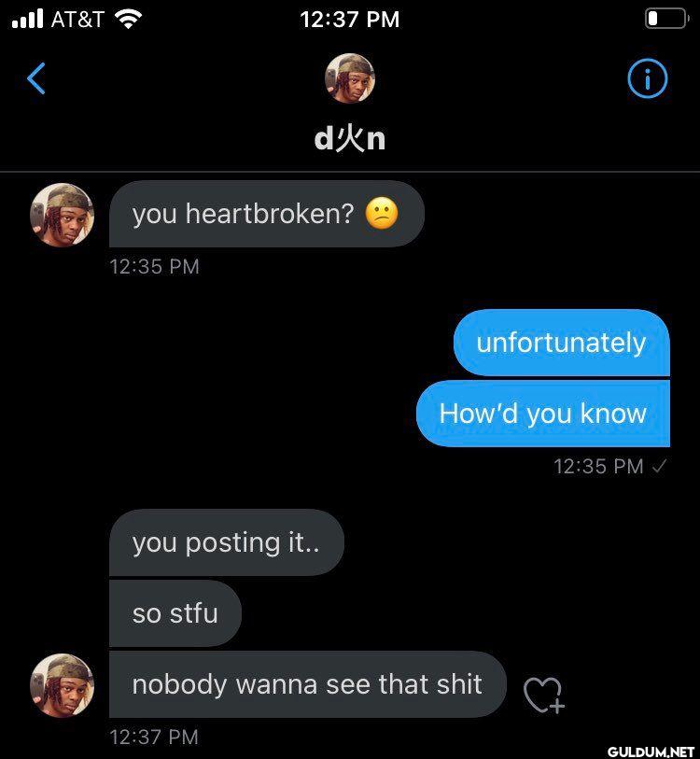700x759 pixels.
Task: Select the 'How'd you know' bubble
Action: [542, 414]
